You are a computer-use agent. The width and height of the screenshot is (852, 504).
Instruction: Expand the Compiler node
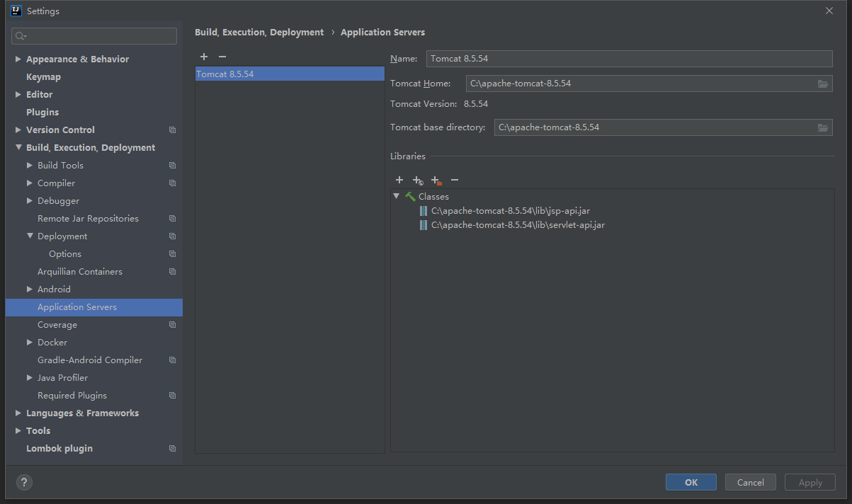[30, 183]
